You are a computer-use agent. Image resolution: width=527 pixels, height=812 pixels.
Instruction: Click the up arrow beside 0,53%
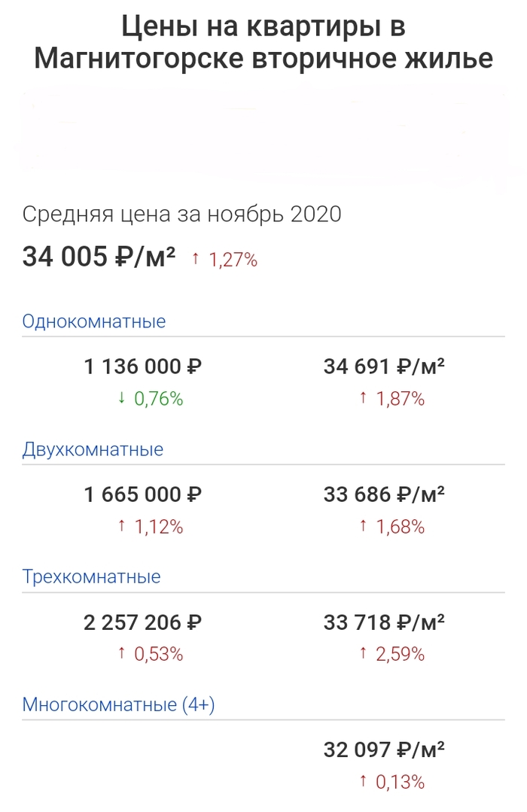pos(121,655)
